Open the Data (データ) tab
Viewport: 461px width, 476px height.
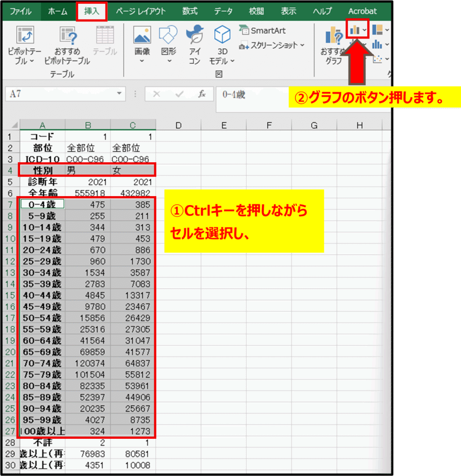pos(223,11)
